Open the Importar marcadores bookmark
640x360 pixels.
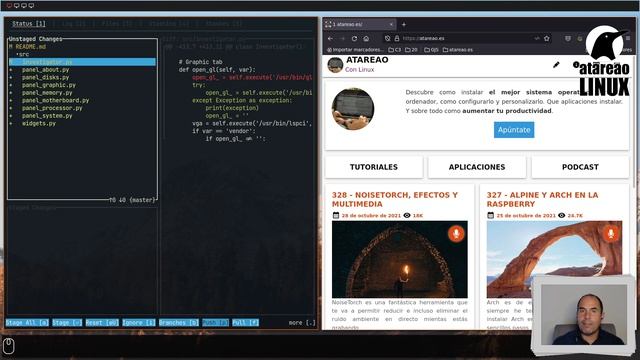tap(355, 50)
